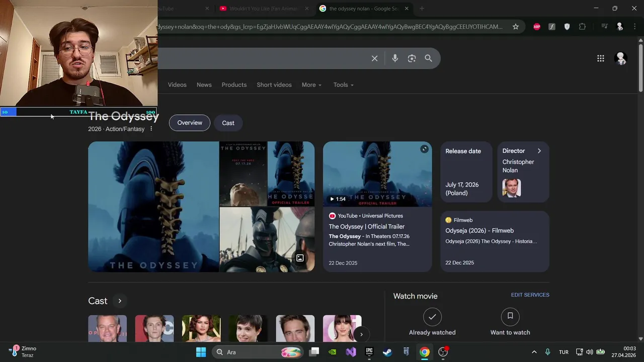Click the Google search input field
The width and height of the screenshot is (644, 362).
pyautogui.click(x=262, y=58)
